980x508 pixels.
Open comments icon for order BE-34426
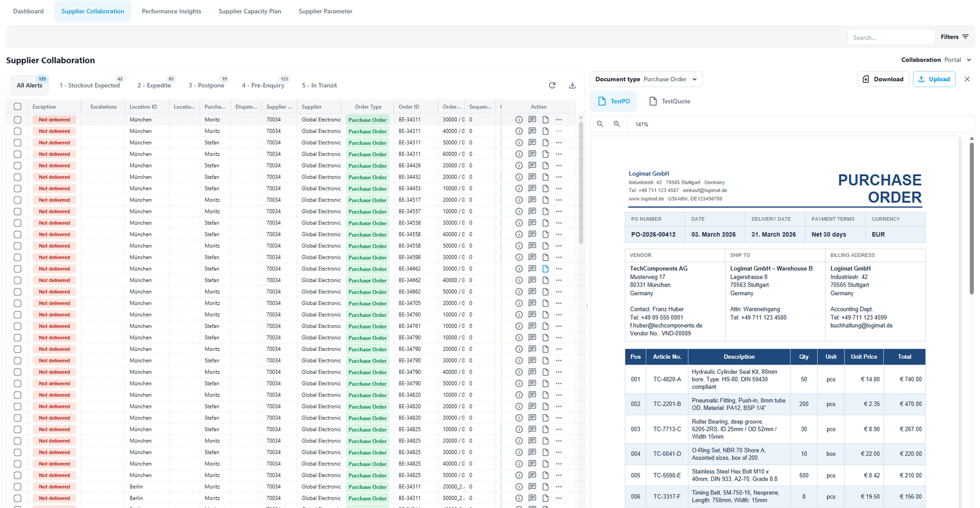point(532,165)
